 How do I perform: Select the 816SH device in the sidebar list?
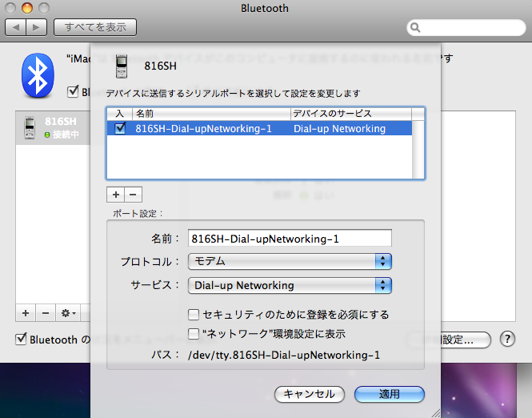pyautogui.click(x=53, y=127)
